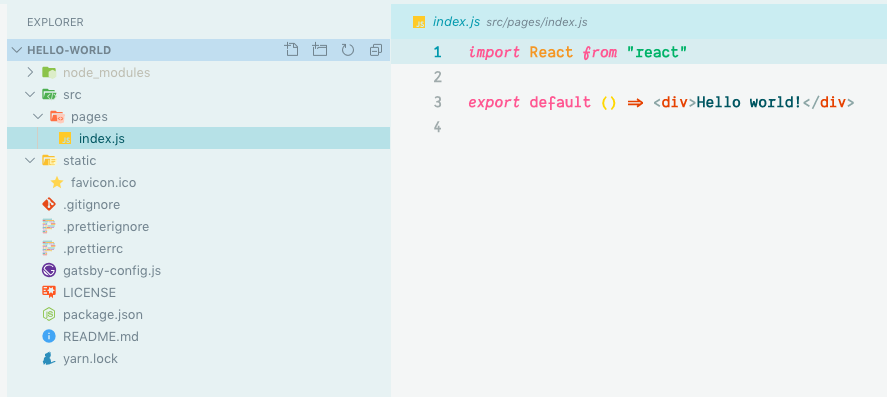This screenshot has height=397, width=887.
Task: Click the git icon beside .gitignore
Action: [x=49, y=205]
